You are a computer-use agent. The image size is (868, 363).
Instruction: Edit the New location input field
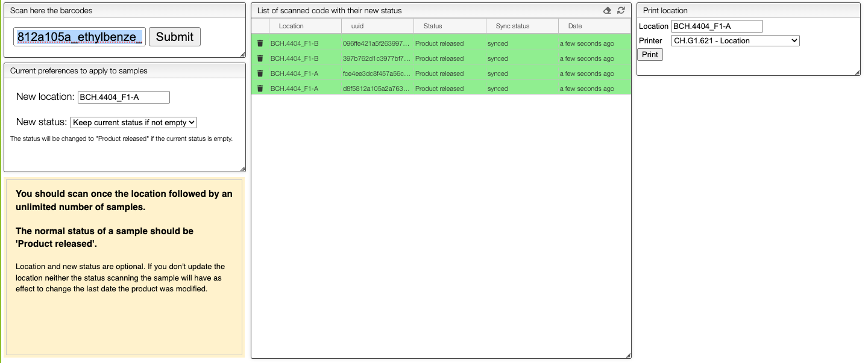(x=124, y=97)
